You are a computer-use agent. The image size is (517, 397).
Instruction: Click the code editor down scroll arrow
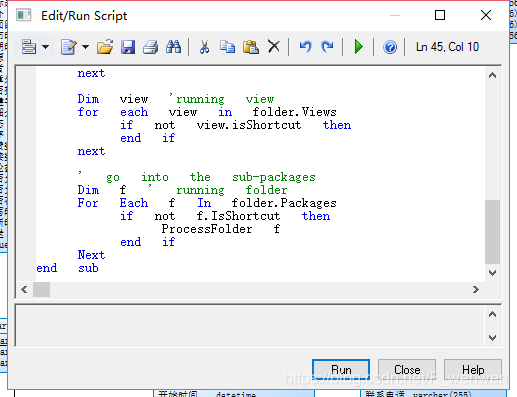click(492, 273)
